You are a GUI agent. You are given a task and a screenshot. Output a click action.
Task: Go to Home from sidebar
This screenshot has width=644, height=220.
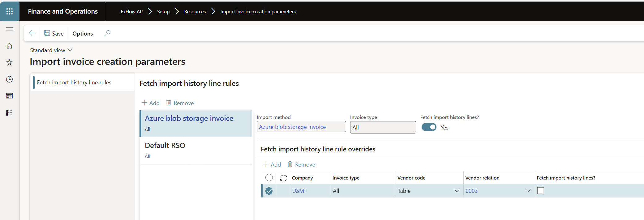click(x=10, y=46)
